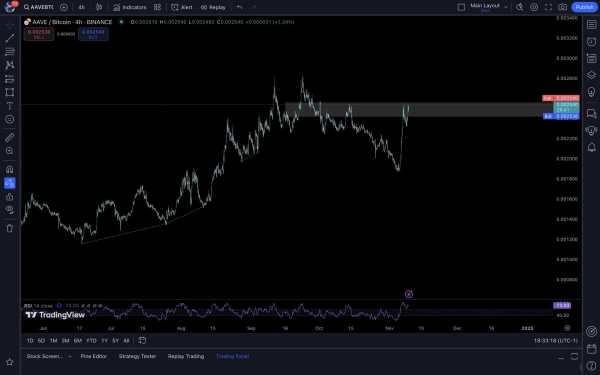Screen dimensions: 600x375
Task: Open the emoji icons tool
Action: pyautogui.click(x=10, y=119)
